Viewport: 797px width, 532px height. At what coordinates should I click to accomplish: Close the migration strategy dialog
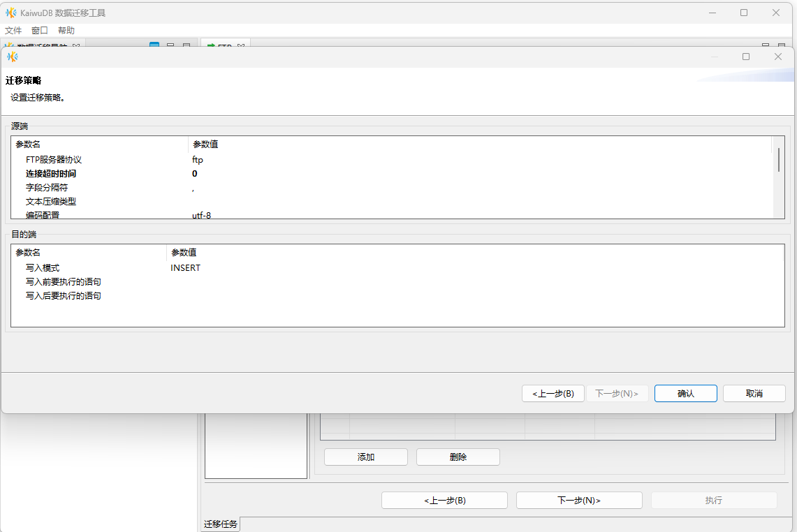pos(777,57)
